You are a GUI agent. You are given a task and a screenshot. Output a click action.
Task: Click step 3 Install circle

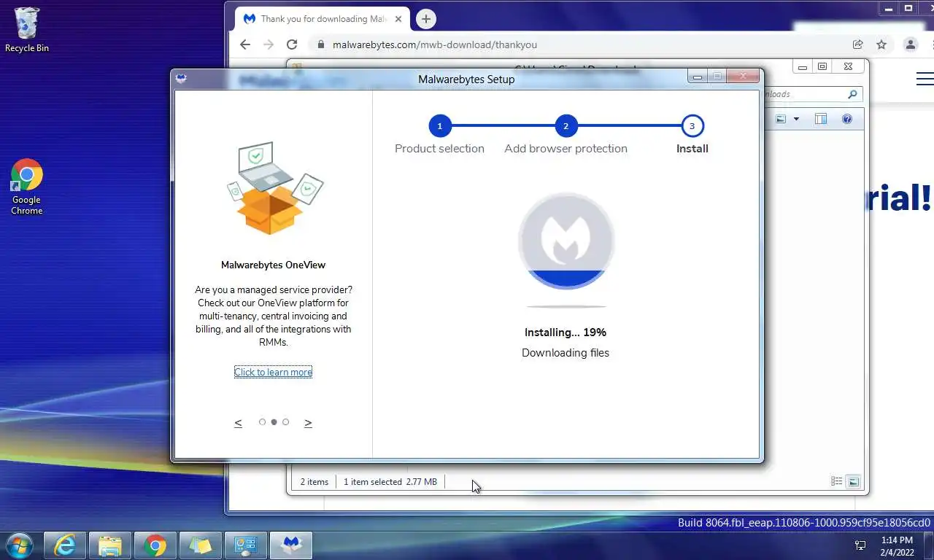692,126
